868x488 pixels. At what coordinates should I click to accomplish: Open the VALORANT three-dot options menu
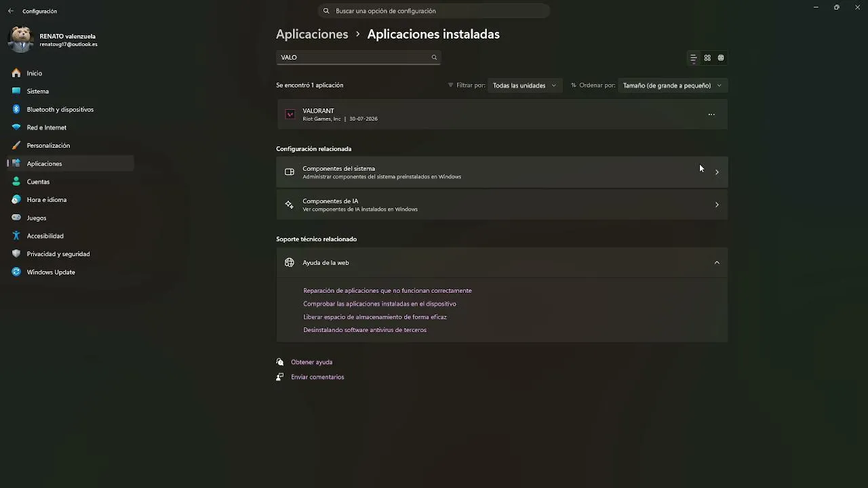[711, 115]
